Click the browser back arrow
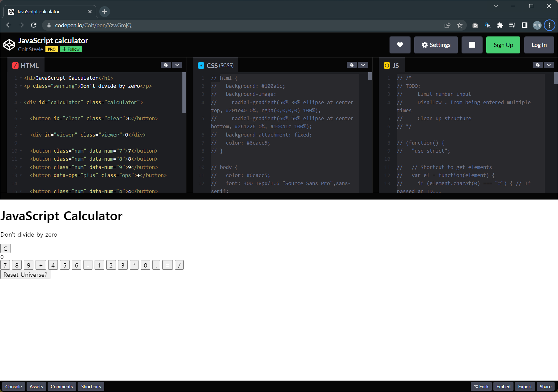558x392 pixels. 9,25
